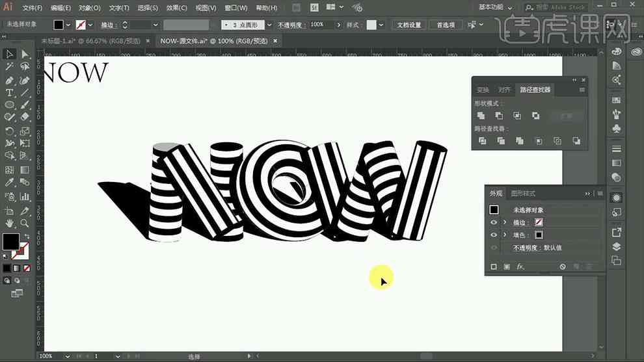This screenshot has height=362, width=644.
Task: Switch to Graphic Styles tab
Action: tap(523, 193)
